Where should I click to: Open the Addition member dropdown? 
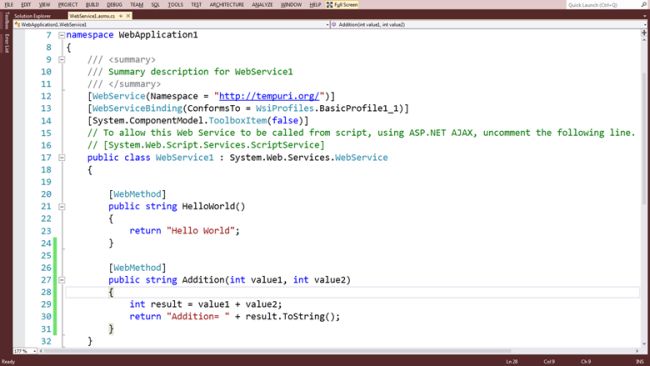[x=489, y=24]
